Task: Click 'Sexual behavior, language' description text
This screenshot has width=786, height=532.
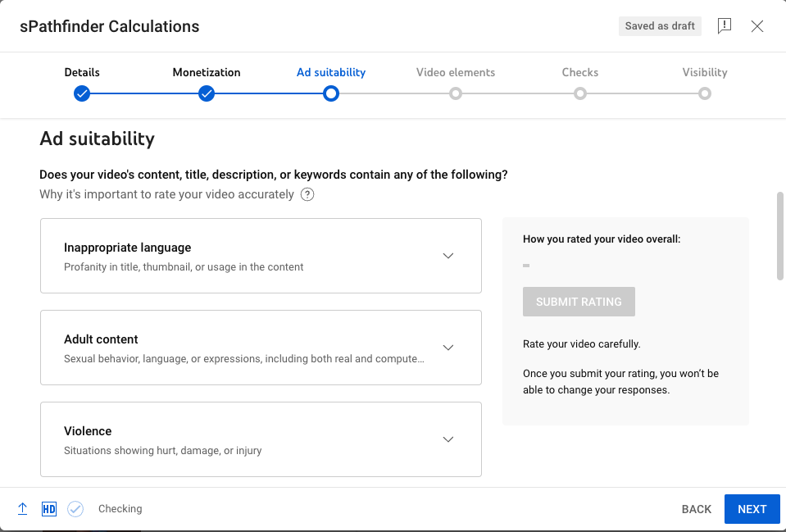Action: pos(244,359)
